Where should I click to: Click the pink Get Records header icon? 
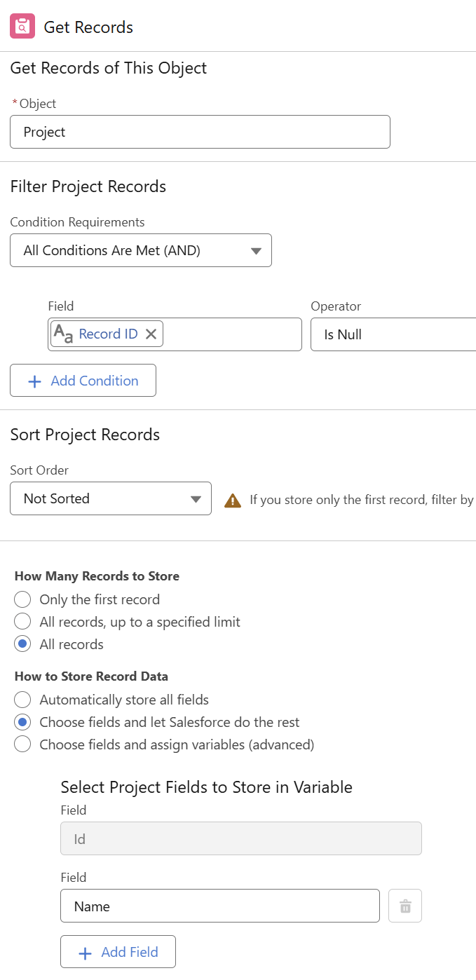[x=22, y=27]
